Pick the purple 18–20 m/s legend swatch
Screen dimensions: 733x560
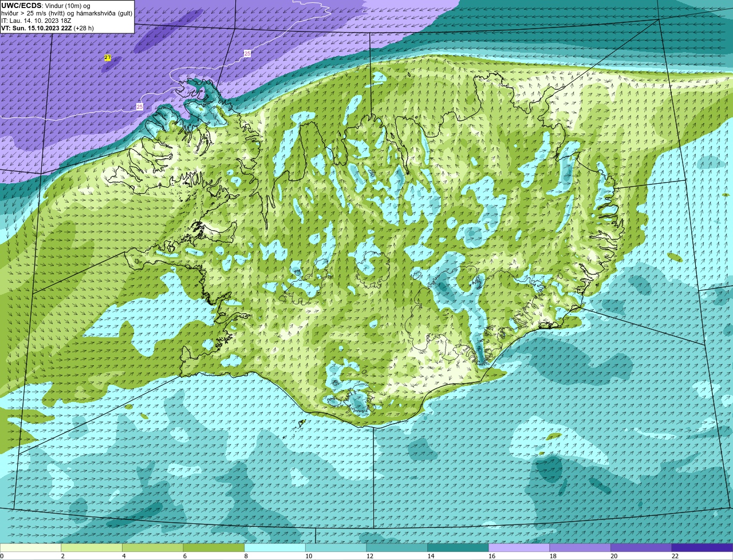[580, 547]
